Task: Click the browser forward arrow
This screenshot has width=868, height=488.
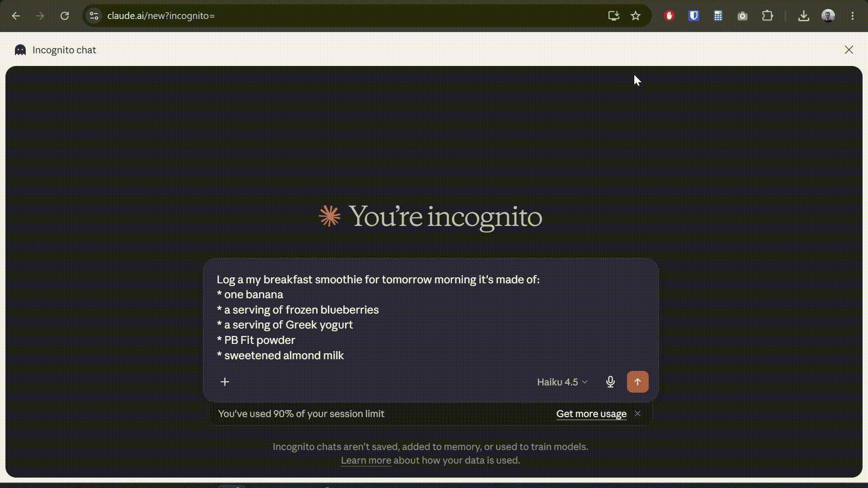Action: point(40,16)
